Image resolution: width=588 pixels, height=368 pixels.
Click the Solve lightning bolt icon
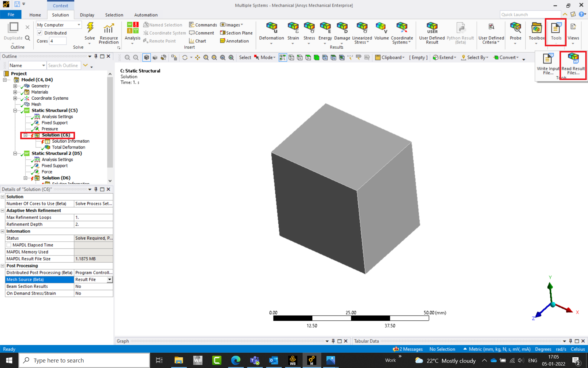90,28
